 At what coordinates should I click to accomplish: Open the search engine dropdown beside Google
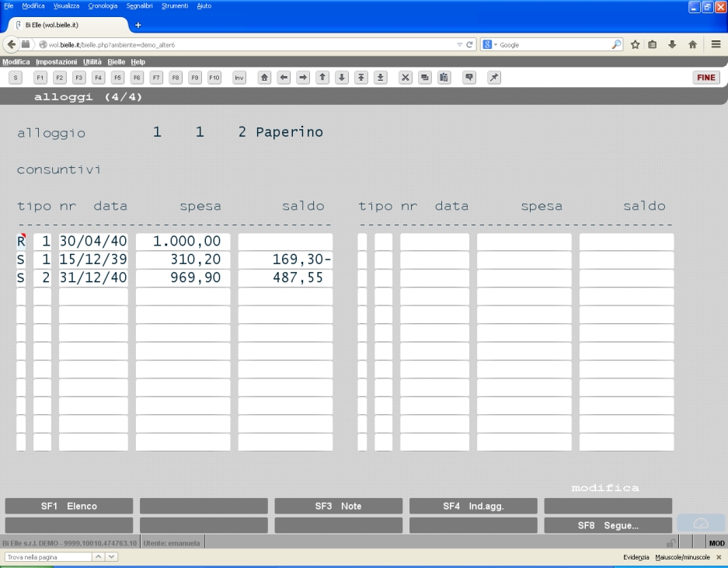coord(489,44)
